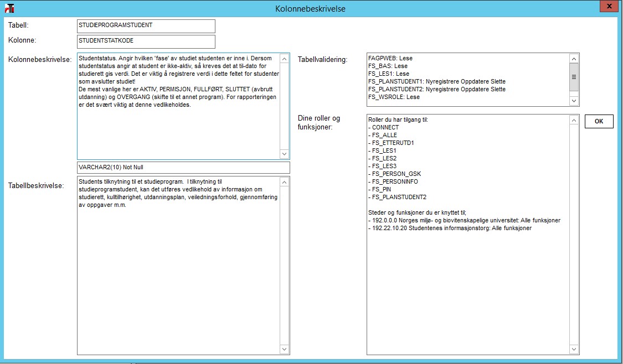Click the VARCHAR2(10) Not Null datatype field
Screen dimensions: 623x364
183,167
